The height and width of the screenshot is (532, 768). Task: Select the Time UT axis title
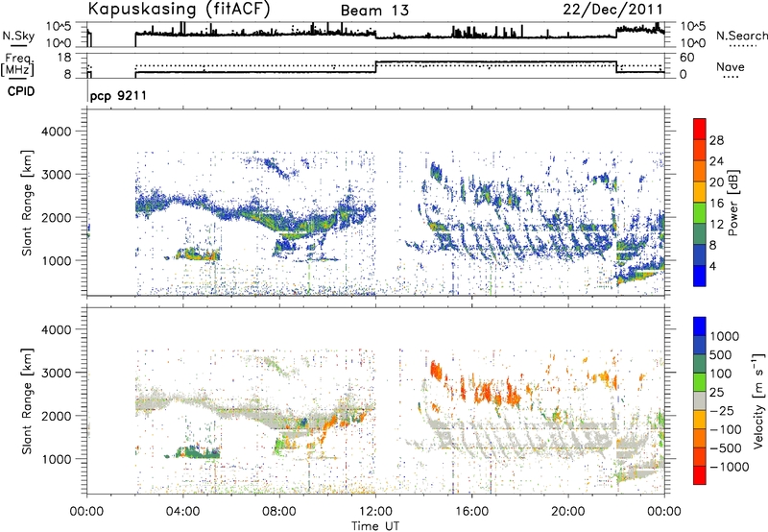(375, 526)
